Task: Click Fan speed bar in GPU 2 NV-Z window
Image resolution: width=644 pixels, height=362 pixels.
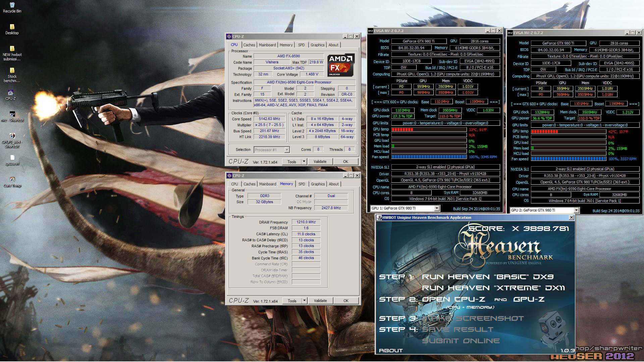Action: (x=569, y=159)
